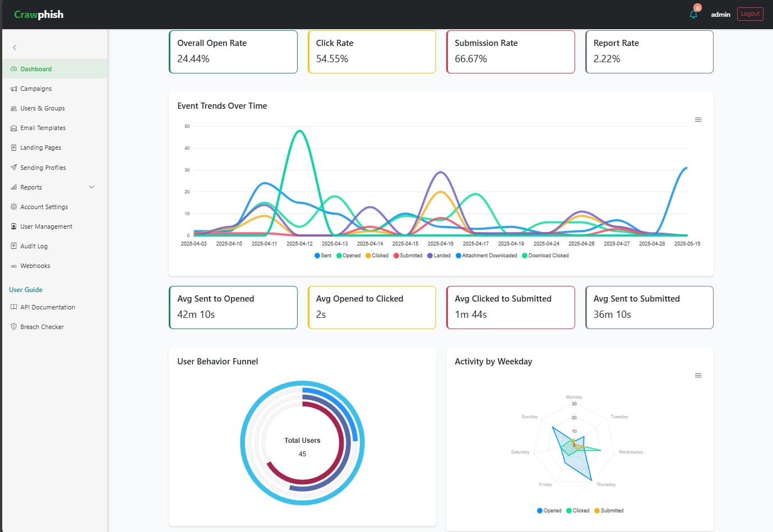Click the Webhooks link icon
This screenshot has width=773, height=532.
coord(13,265)
